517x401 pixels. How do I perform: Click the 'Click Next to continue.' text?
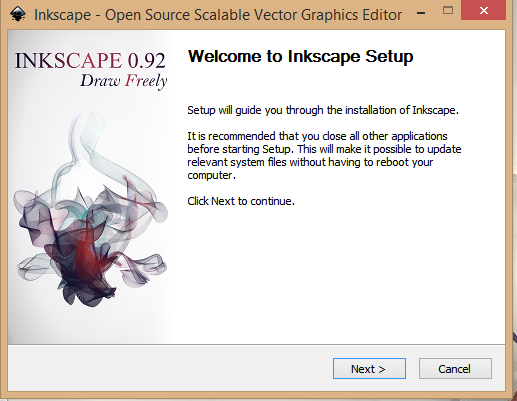(241, 201)
